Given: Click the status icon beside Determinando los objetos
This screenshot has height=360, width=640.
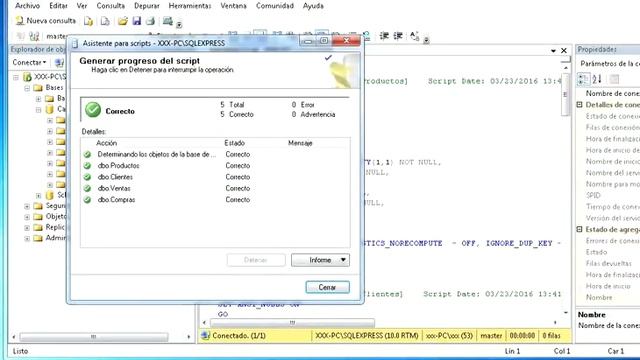Looking at the screenshot, I should (x=87, y=154).
